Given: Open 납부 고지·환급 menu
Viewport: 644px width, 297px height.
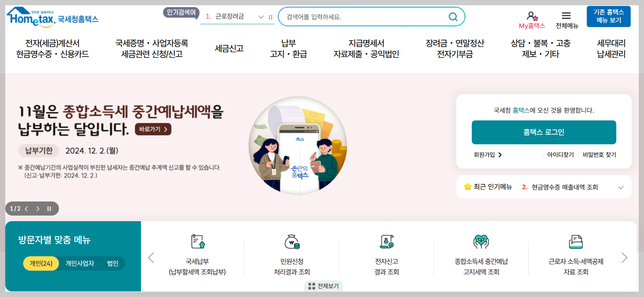Looking at the screenshot, I should [288, 48].
